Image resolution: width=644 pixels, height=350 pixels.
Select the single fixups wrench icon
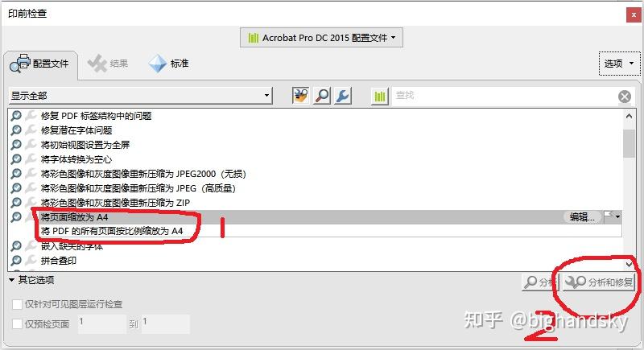343,96
